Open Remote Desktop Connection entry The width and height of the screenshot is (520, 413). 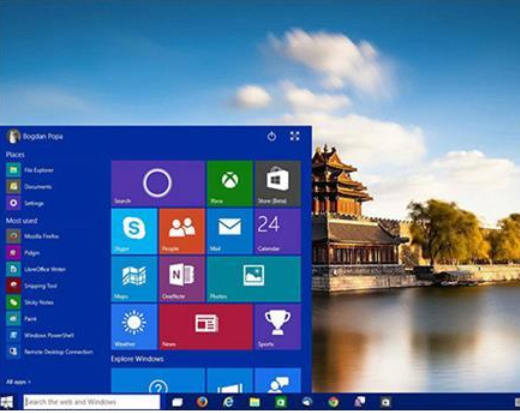tap(50, 352)
